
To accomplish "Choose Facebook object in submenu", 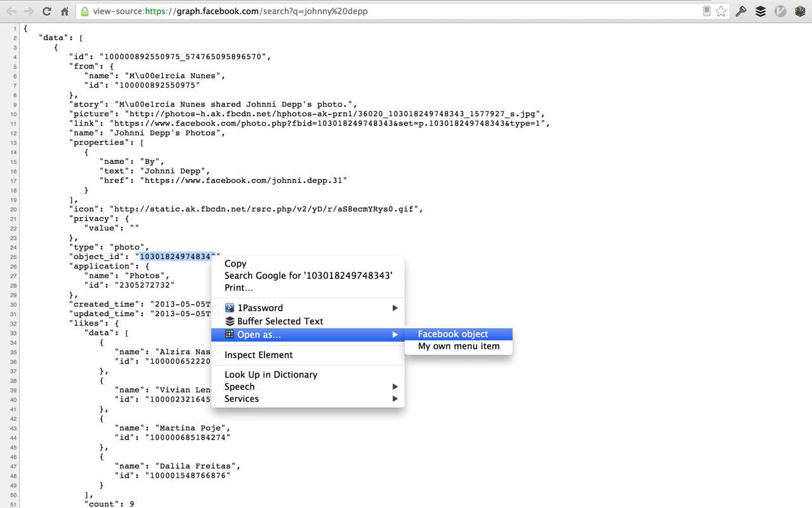I will 458,334.
